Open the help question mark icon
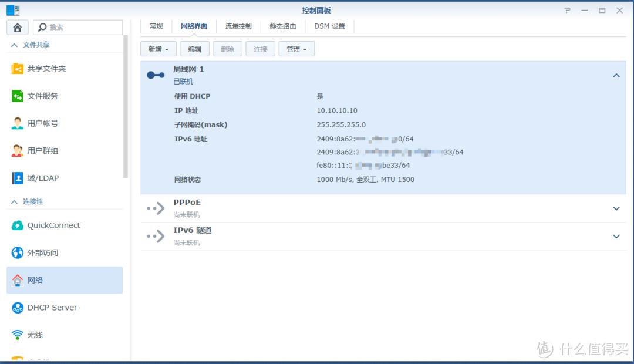This screenshot has height=364, width=634. coord(567,11)
